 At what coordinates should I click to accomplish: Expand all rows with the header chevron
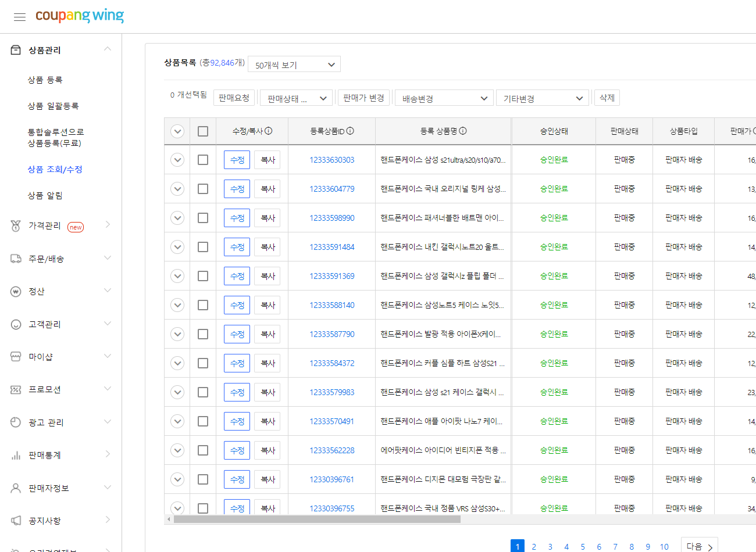coord(177,131)
